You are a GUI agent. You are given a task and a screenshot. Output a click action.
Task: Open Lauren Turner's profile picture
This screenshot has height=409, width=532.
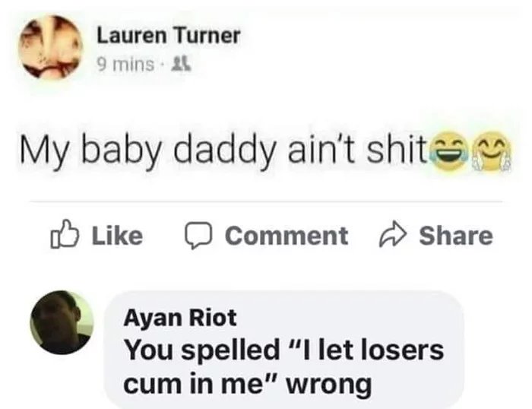click(51, 47)
